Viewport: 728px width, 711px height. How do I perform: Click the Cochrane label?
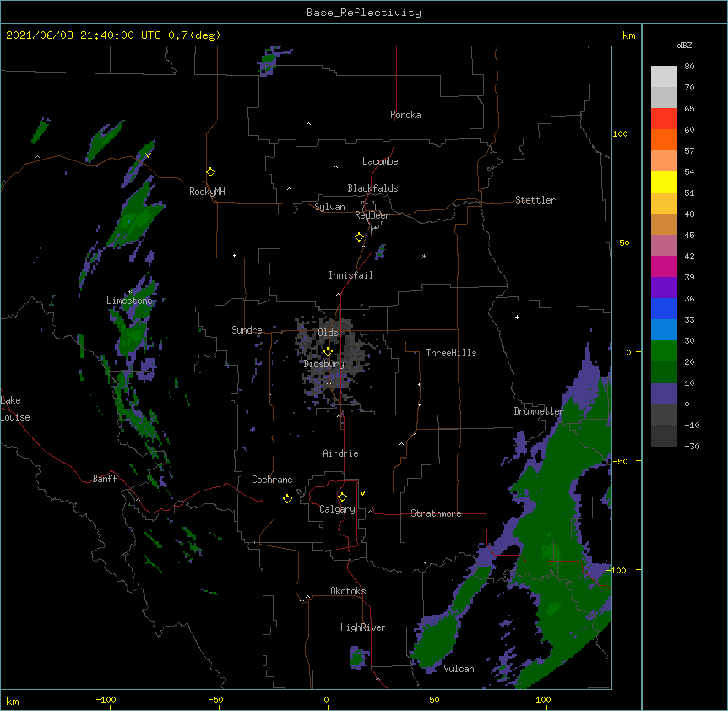(x=272, y=480)
